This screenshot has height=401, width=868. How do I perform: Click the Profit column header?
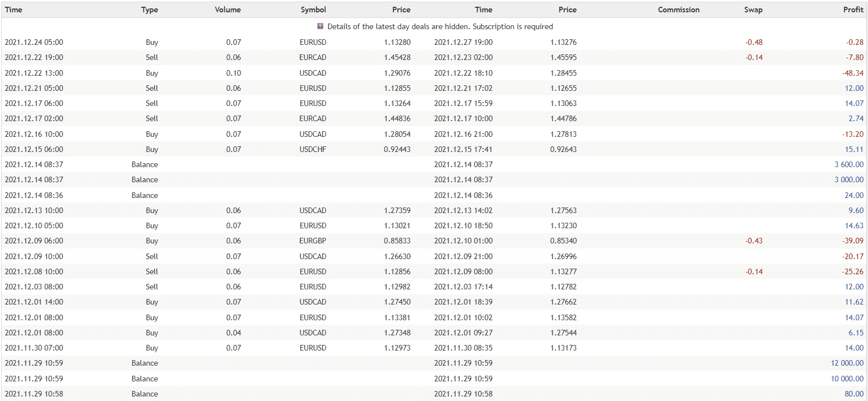853,10
